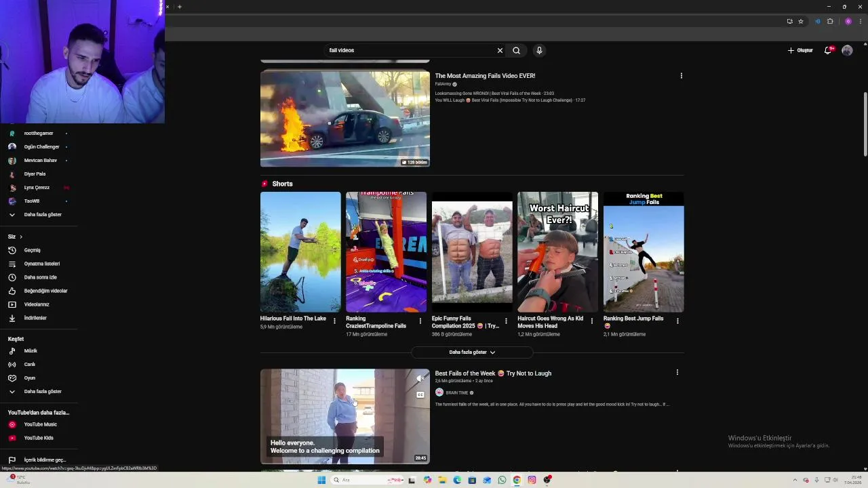Open the YouTube account avatar menu
Image resolution: width=868 pixels, height=488 pixels.
point(847,50)
